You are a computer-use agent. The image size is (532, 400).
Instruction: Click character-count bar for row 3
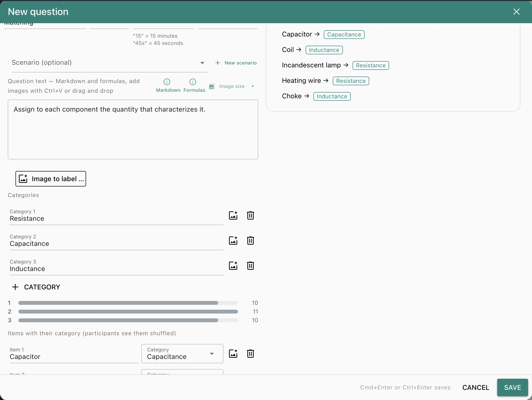coord(128,320)
